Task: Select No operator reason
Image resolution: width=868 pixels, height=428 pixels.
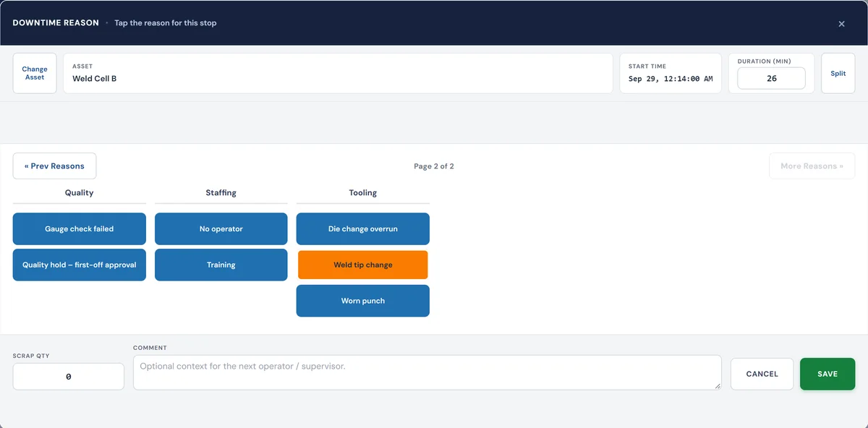Action: 221,228
